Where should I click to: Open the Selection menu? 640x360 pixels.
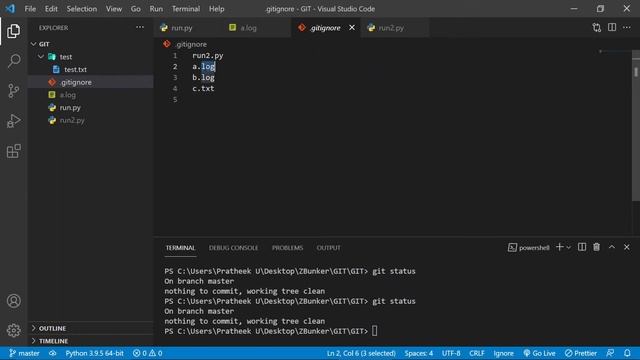pyautogui.click(x=82, y=9)
